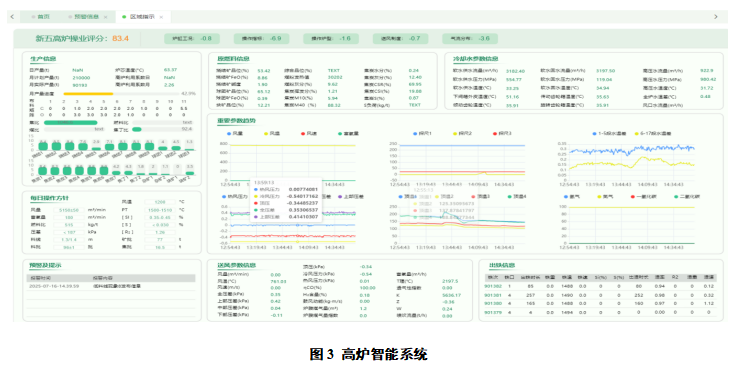Toggle the 探尺3 legend series
This screenshot has height=367, width=730.
coord(502,134)
